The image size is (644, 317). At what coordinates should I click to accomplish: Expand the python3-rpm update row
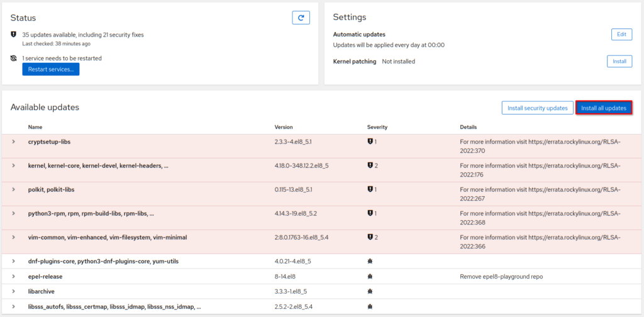pos(13,213)
